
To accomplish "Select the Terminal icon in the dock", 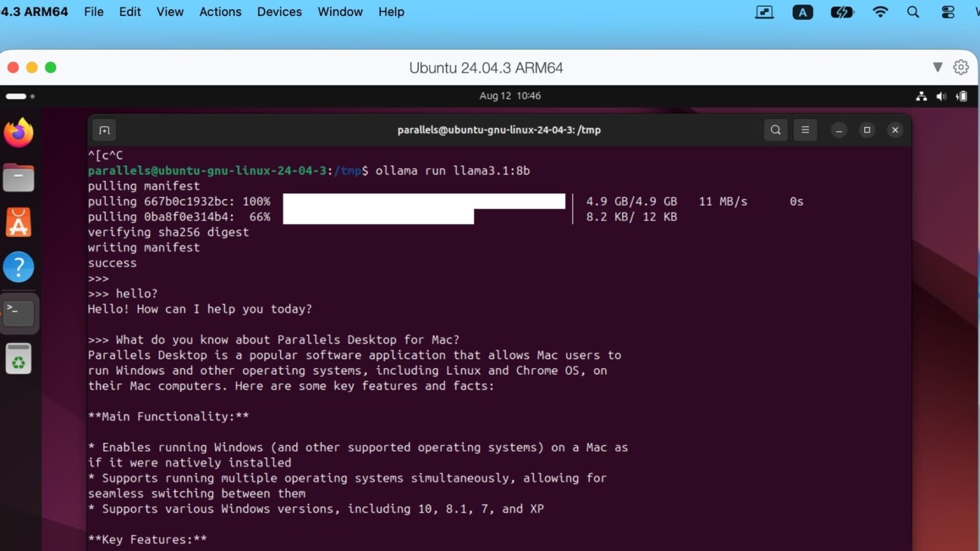I will (x=18, y=313).
